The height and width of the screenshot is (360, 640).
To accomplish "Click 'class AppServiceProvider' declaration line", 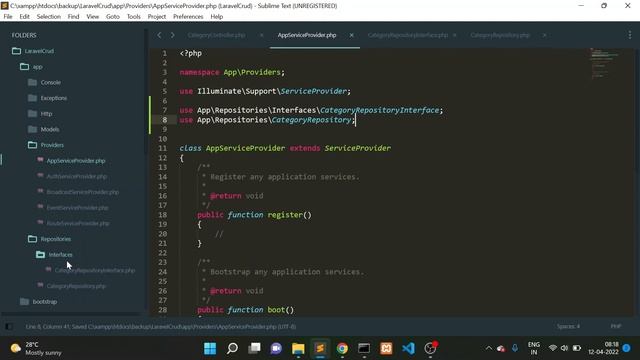I will coord(285,148).
